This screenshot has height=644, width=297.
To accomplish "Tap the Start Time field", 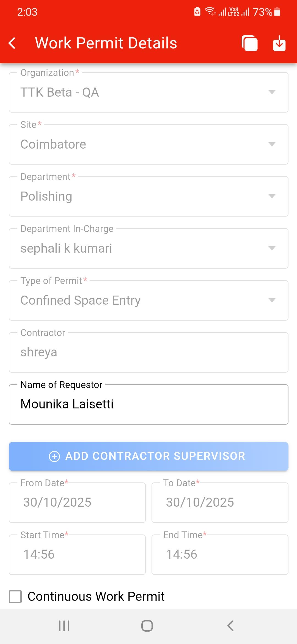I will click(77, 555).
